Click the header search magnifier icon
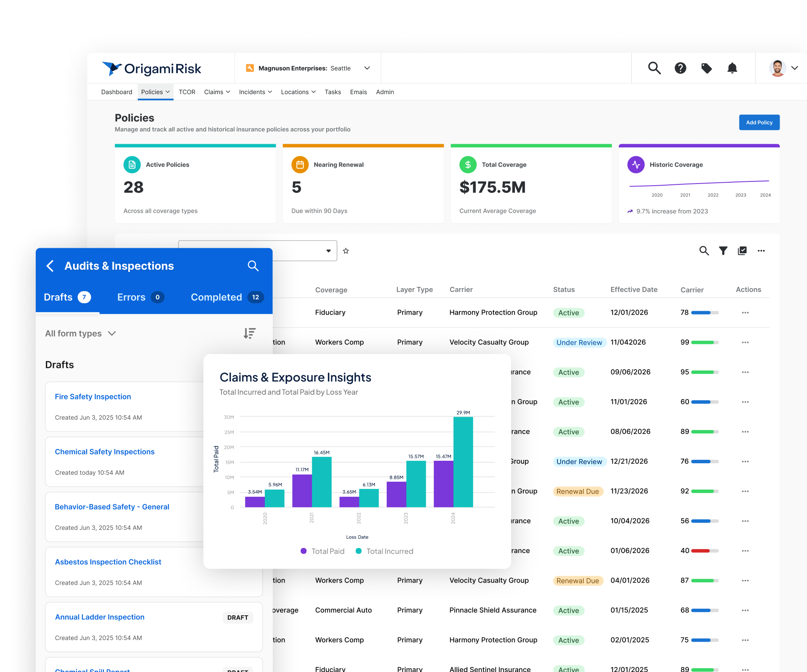The width and height of the screenshot is (807, 672). point(654,68)
